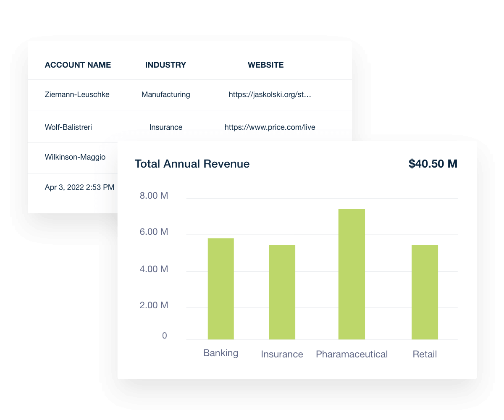The height and width of the screenshot is (420, 504).
Task: Select the Total Annual Revenue chart title
Action: click(192, 164)
